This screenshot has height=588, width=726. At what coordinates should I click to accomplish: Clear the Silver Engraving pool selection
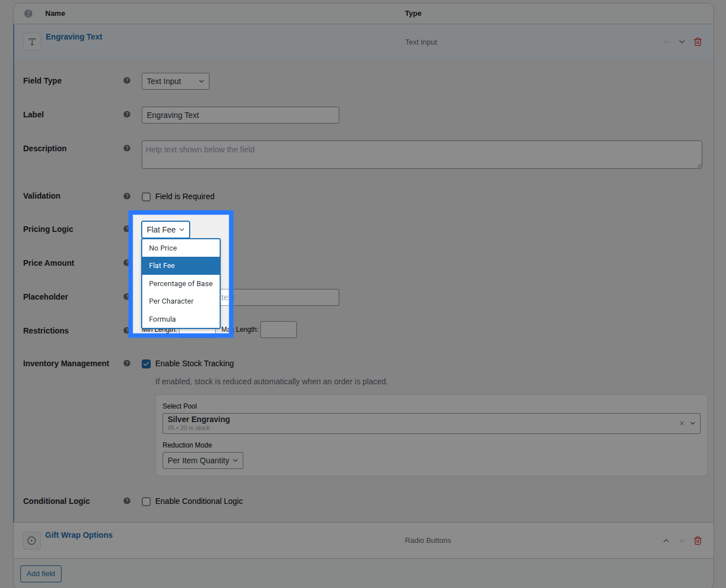[x=682, y=423]
